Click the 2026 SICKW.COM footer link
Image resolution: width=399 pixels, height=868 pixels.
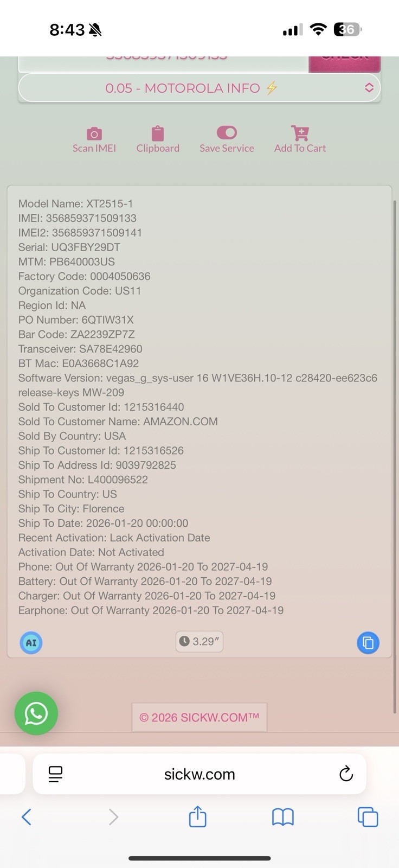(x=200, y=717)
